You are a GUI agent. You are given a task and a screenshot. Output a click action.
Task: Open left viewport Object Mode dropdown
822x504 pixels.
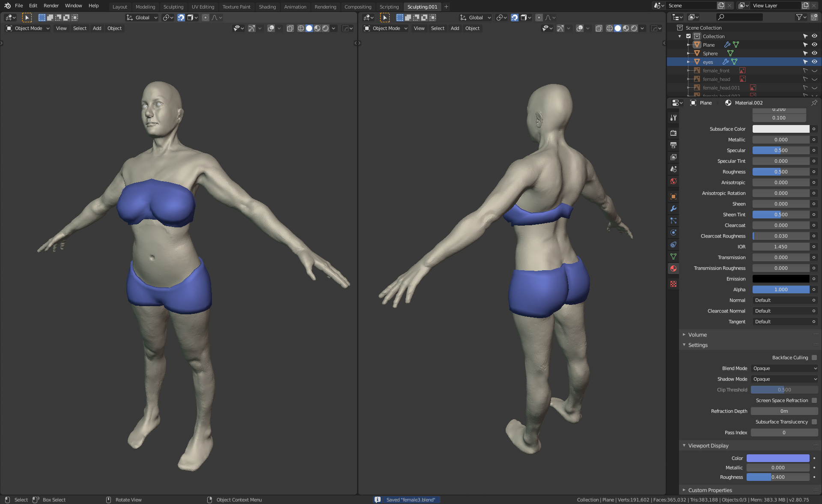[28, 28]
